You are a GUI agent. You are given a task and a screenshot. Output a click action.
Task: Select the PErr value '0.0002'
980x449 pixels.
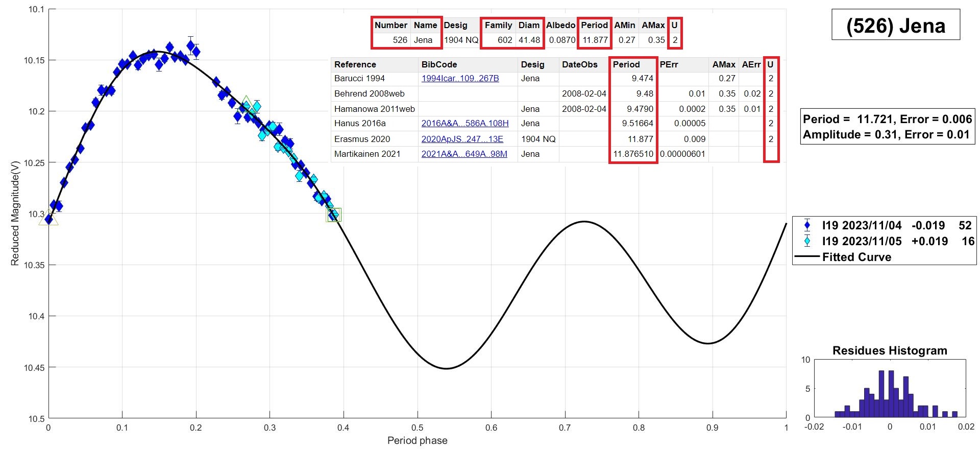click(x=692, y=109)
